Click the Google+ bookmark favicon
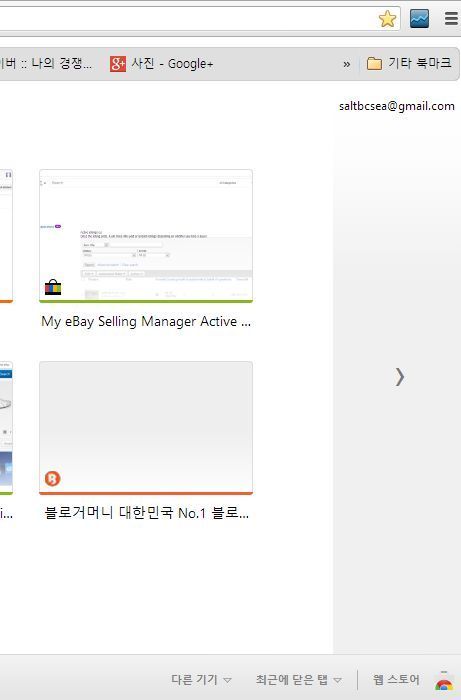This screenshot has width=461, height=700. [118, 64]
